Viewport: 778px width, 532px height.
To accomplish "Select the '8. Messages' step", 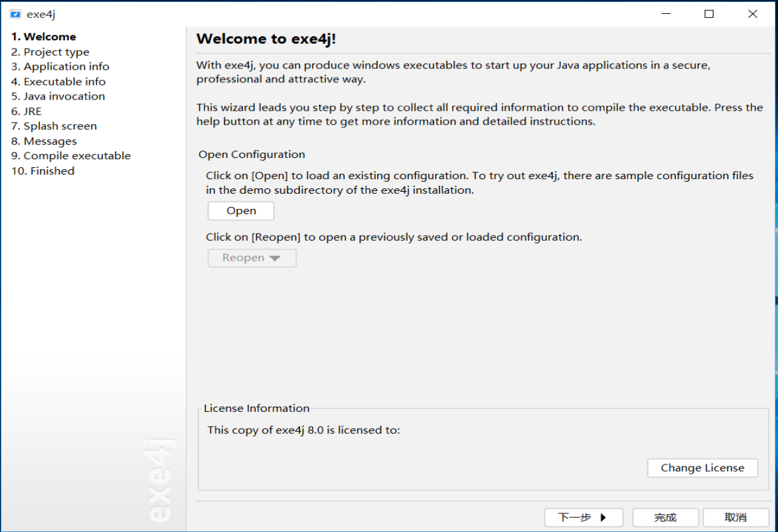I will click(44, 141).
